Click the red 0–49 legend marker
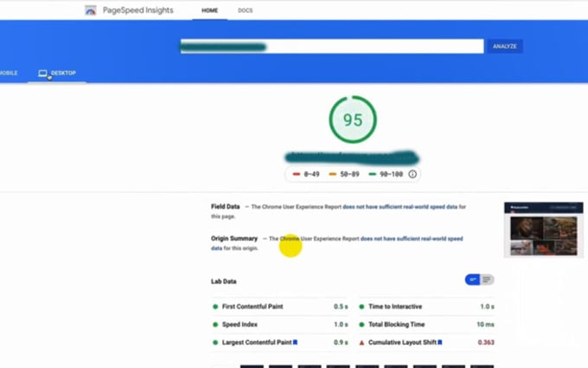Image resolution: width=588 pixels, height=368 pixels. coord(297,174)
